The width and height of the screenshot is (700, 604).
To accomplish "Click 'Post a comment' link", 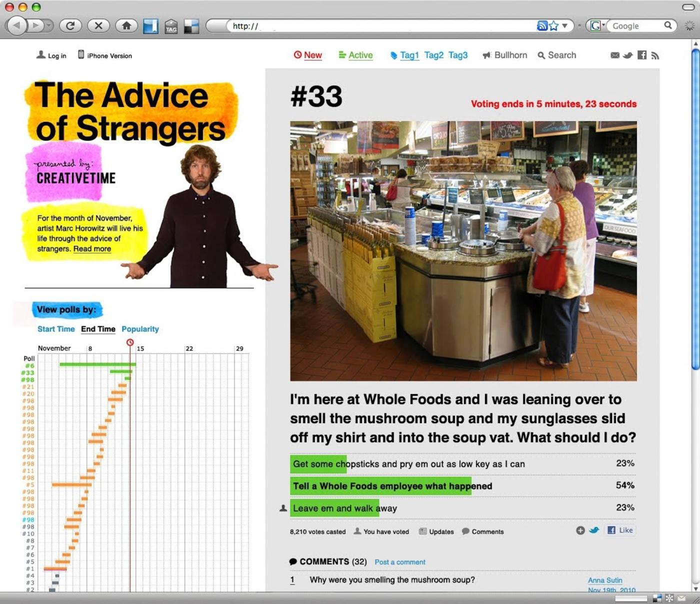I will tap(400, 562).
